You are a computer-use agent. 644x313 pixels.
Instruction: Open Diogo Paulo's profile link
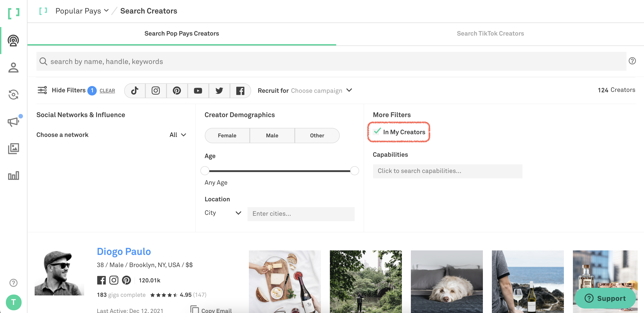(124, 252)
